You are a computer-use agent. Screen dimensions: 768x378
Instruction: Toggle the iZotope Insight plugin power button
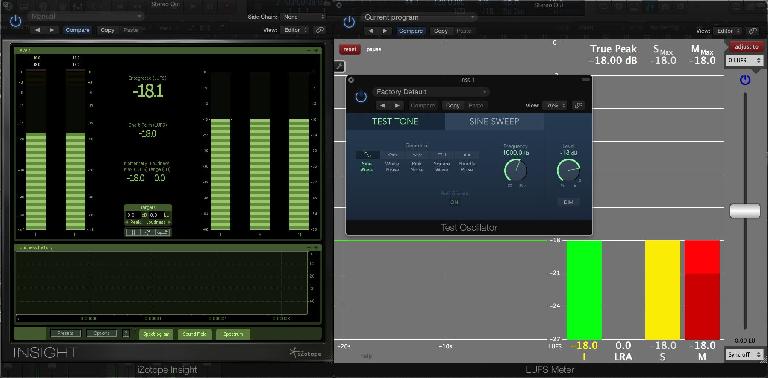click(16, 22)
